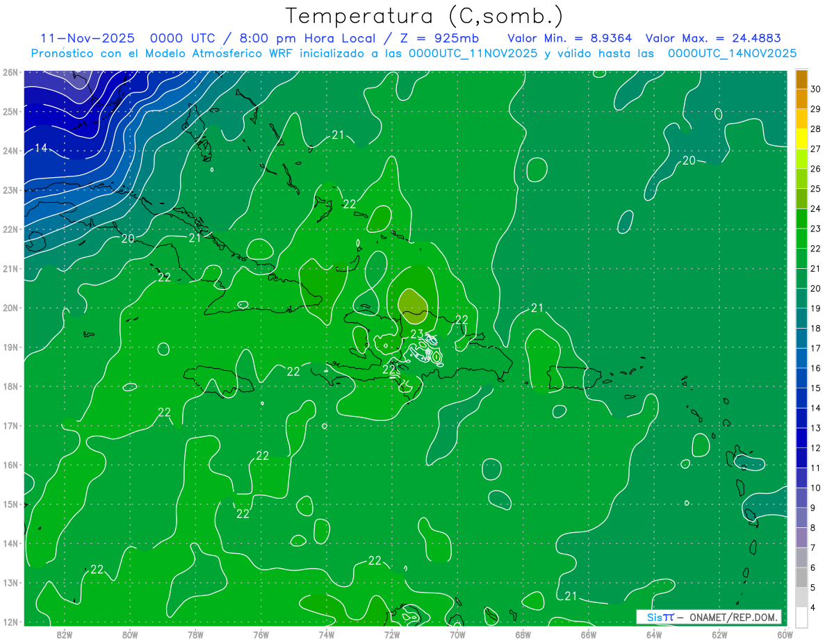
Task: Click the latitude label "24N"
Action: 10,150
